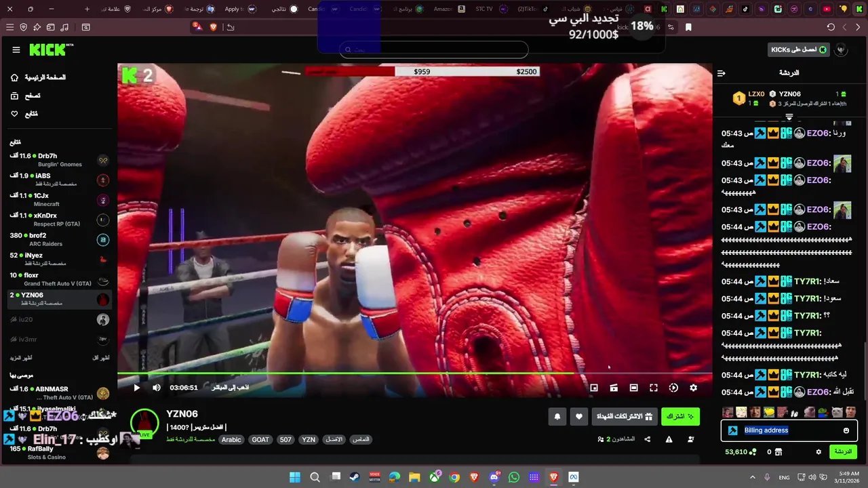Open offline channel iu20 in sidebar
This screenshot has height=488, width=868.
click(x=60, y=319)
